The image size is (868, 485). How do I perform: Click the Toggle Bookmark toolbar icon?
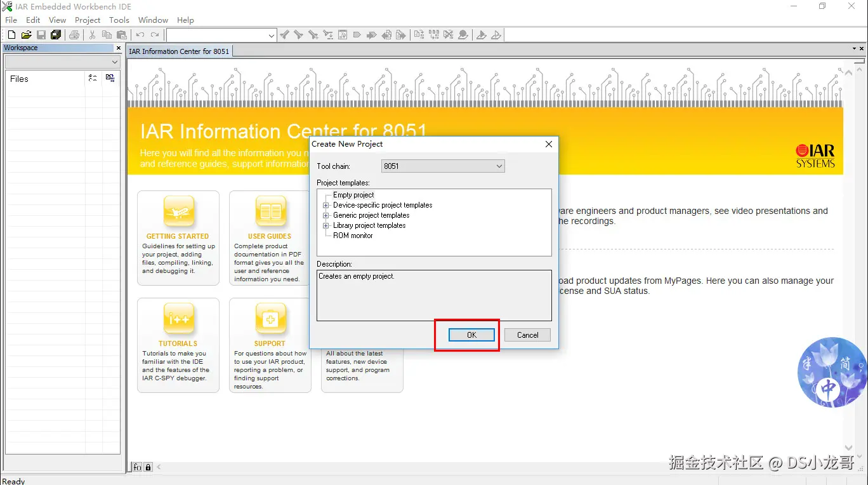357,35
